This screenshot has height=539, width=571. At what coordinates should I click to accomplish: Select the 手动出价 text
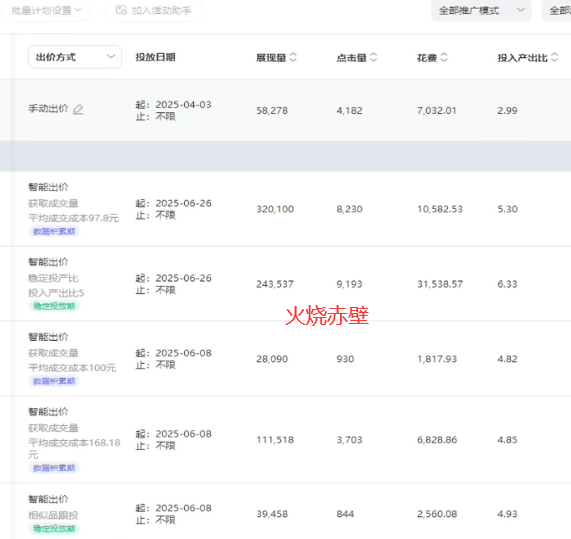[48, 109]
